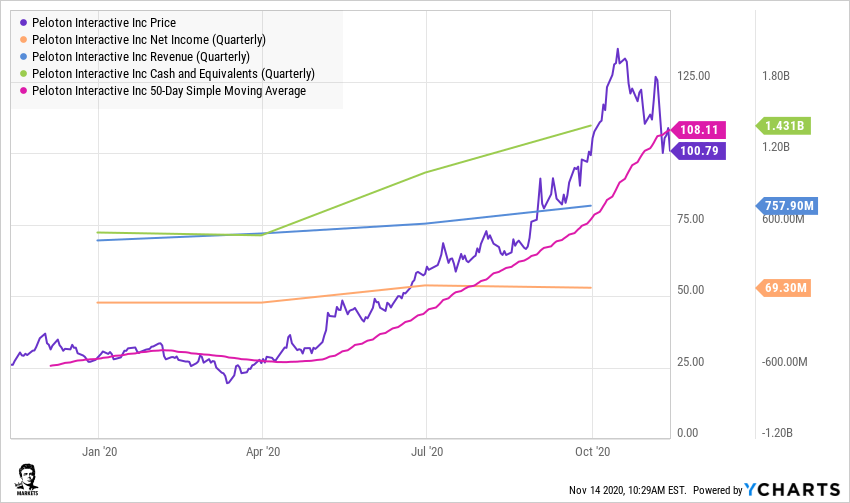Click the 50.00 price axis label
The width and height of the screenshot is (850, 503).
coord(691,290)
